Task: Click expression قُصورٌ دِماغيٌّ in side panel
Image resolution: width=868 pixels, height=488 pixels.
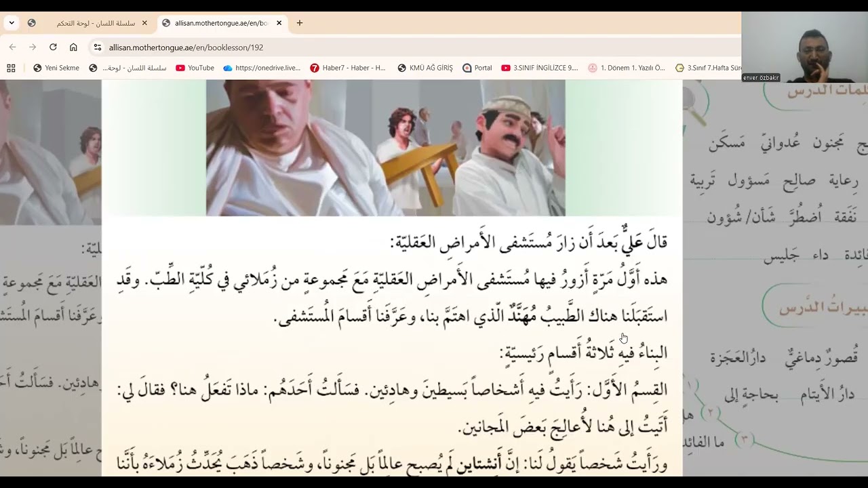Action: click(x=821, y=358)
